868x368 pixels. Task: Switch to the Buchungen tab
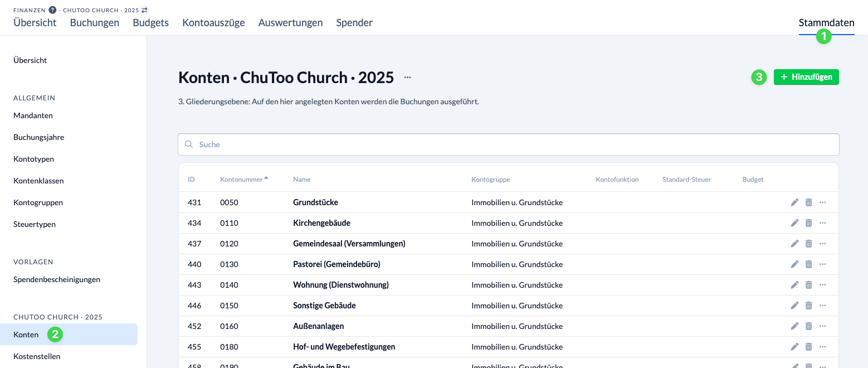point(95,23)
